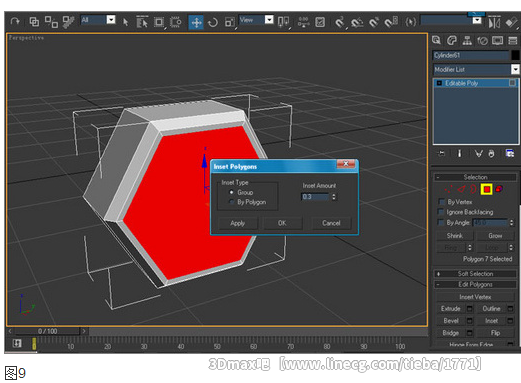This screenshot has height=383, width=521.
Task: Click the Inset Amount value field
Action: (315, 197)
